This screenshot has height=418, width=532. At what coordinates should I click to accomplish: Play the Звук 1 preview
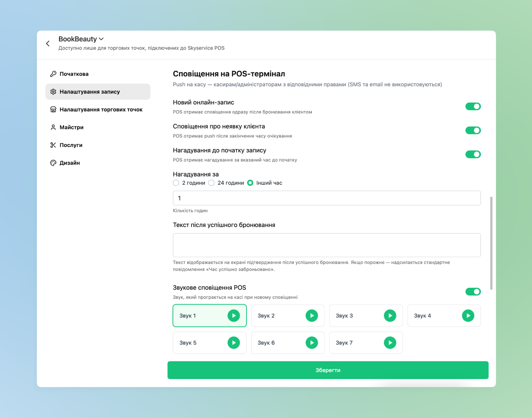234,316
